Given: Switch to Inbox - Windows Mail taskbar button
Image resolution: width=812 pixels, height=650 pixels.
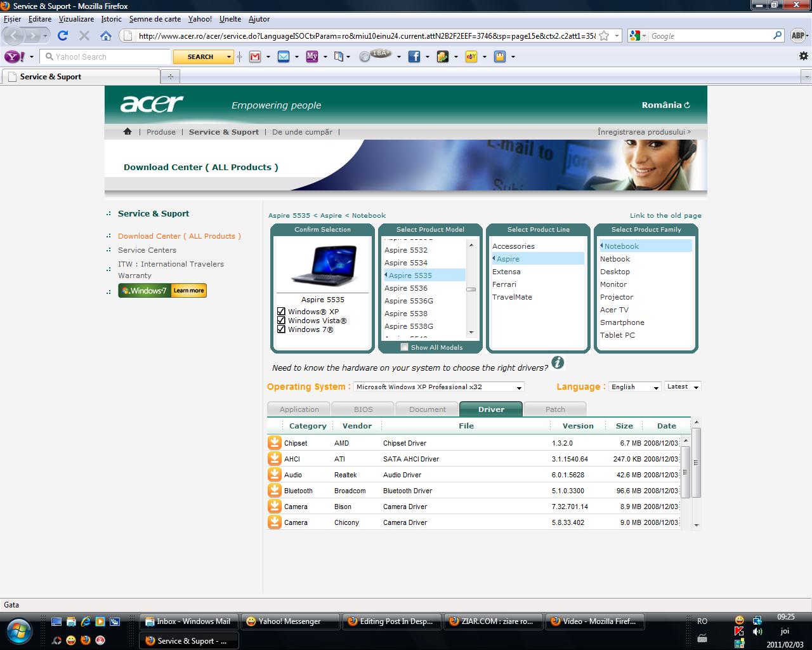Looking at the screenshot, I should pos(188,621).
